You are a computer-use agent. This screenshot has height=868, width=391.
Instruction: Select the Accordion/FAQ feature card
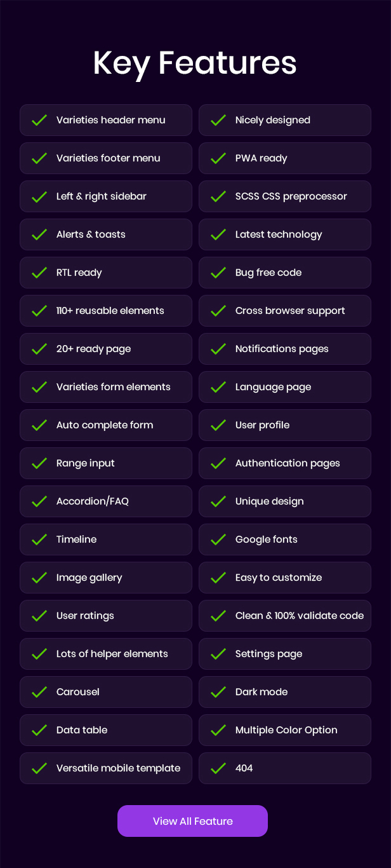(106, 501)
